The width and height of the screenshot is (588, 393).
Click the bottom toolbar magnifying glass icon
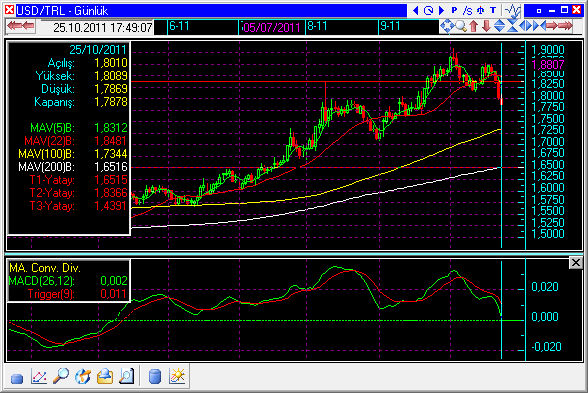pos(61,376)
